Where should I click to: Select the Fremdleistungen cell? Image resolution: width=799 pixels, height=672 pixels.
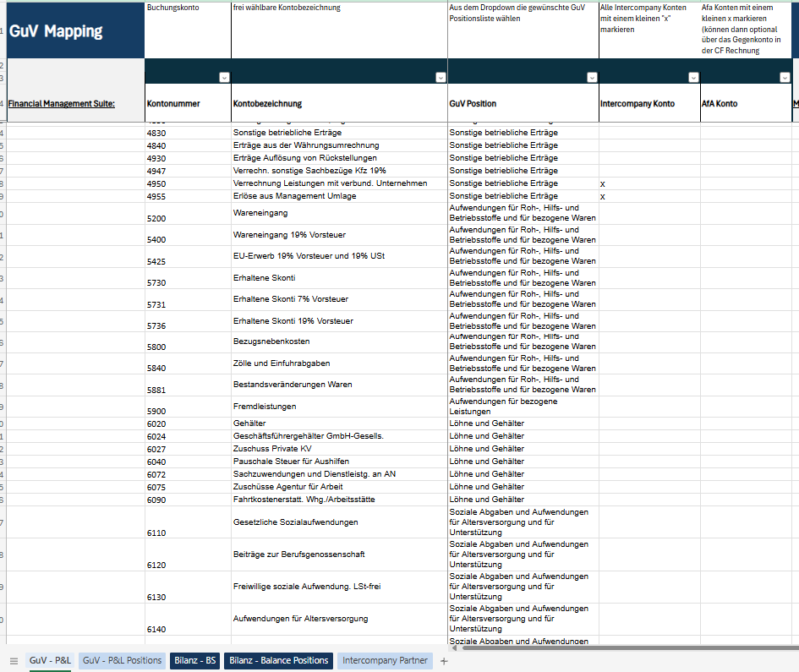point(339,407)
